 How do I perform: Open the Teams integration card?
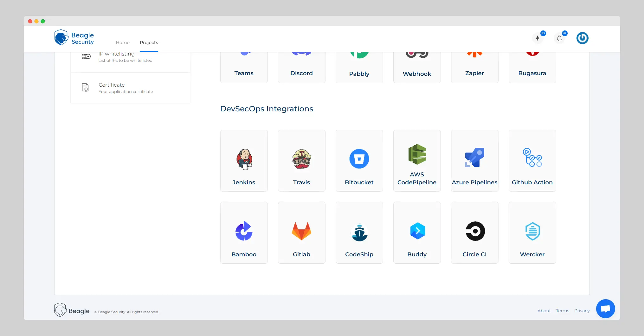coord(244,67)
